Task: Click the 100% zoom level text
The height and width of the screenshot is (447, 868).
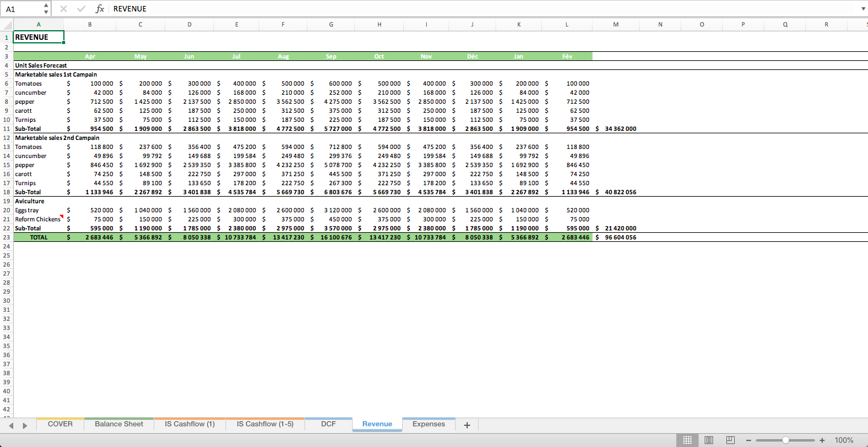Action: coord(844,440)
